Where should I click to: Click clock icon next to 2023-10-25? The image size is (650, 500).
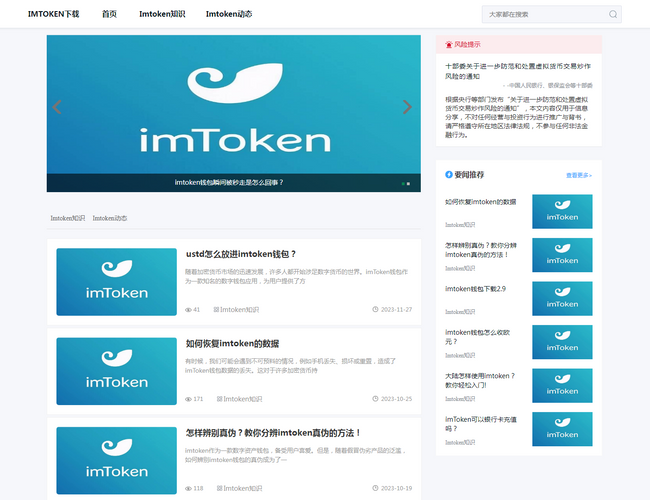[x=375, y=399]
